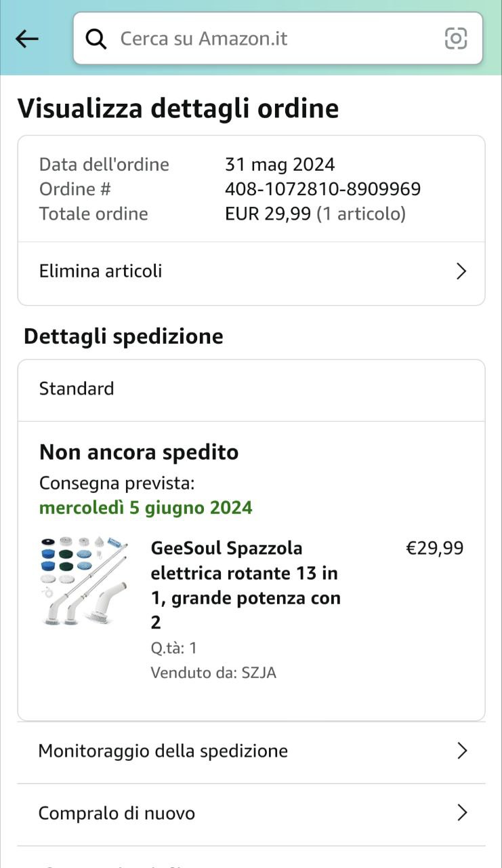Tap the Venduto da: SZJA seller text
502x868 pixels.
pos(213,673)
